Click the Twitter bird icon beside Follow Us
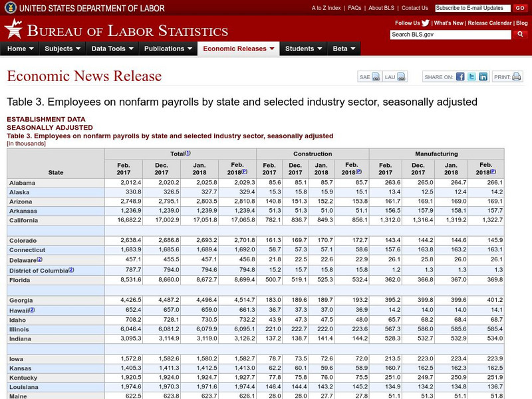 426,22
